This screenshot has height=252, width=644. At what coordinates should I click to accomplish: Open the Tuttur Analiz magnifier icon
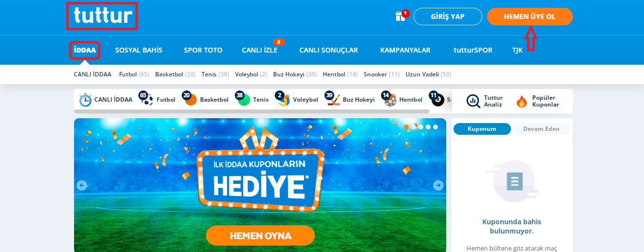473,101
